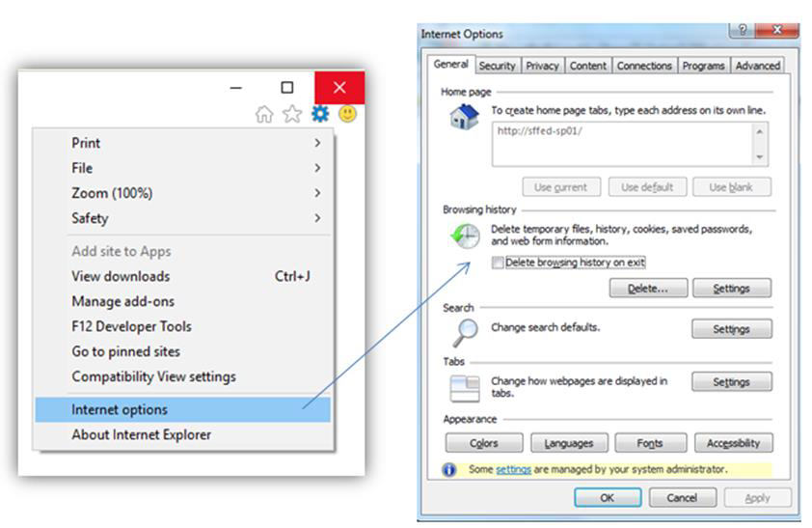Select Internet options from the menu
Screen dimensions: 812x528
(120, 409)
